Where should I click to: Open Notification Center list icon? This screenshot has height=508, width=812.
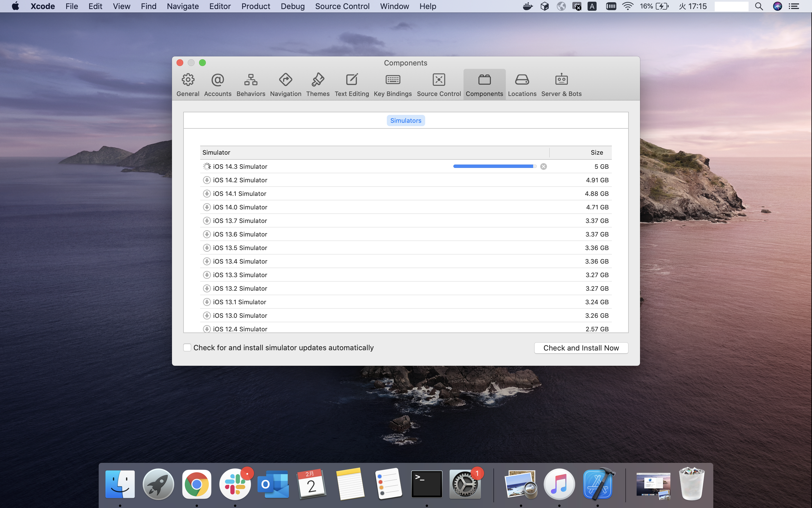coord(794,6)
